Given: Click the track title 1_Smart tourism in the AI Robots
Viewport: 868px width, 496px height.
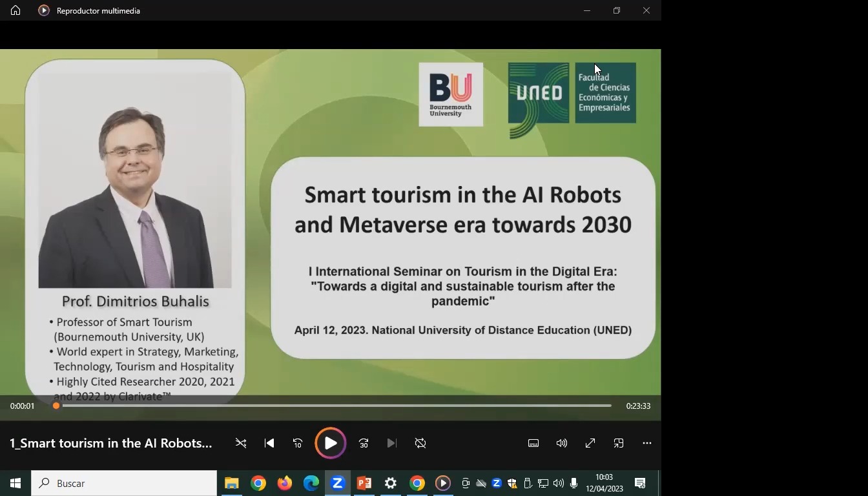Looking at the screenshot, I should (x=111, y=443).
